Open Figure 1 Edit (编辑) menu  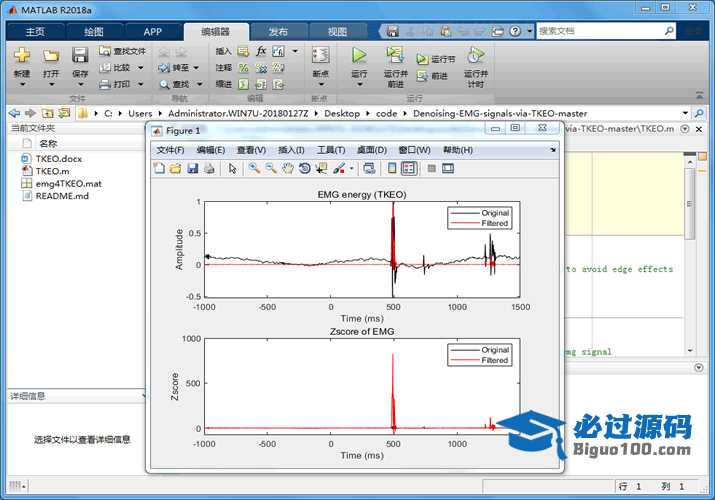[x=211, y=150]
